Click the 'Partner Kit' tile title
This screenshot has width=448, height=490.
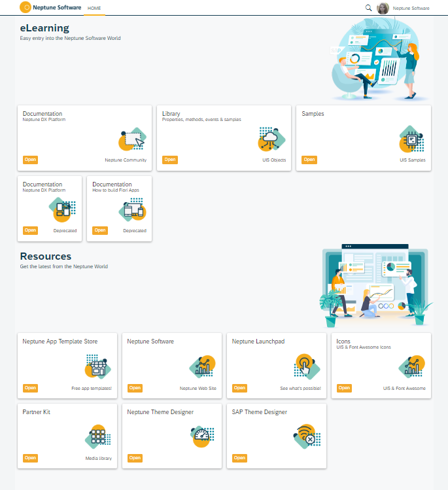[x=36, y=412]
